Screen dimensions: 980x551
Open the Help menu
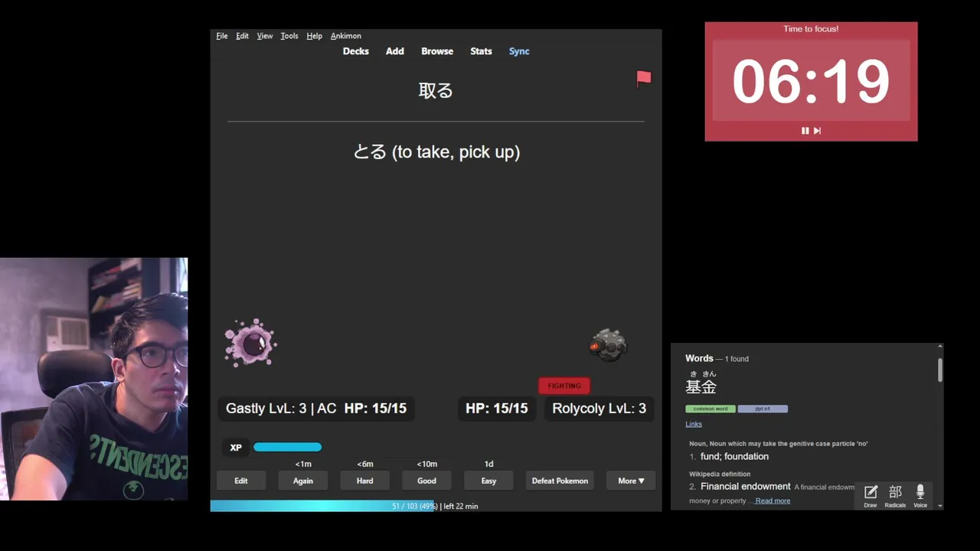pyautogui.click(x=314, y=36)
